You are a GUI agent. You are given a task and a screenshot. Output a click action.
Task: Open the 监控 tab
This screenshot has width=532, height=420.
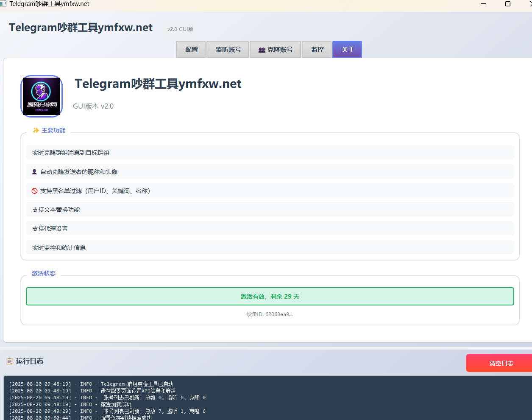click(x=317, y=49)
